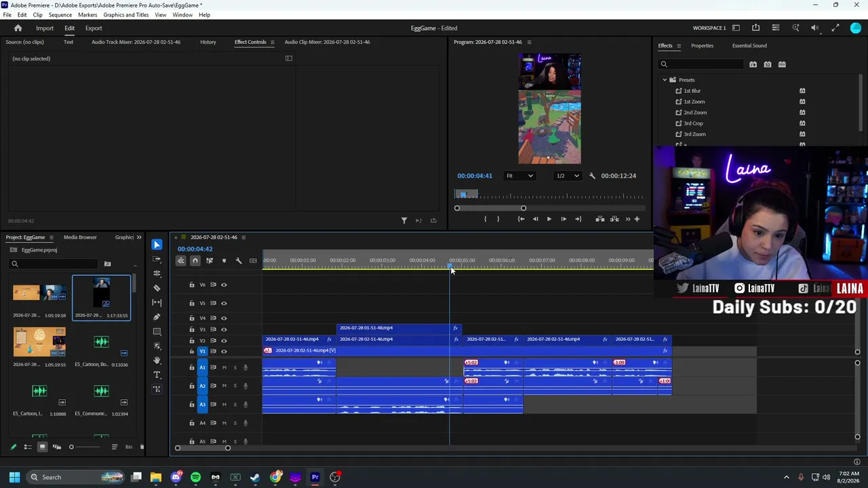The width and height of the screenshot is (868, 488).
Task: Open the Program monitor panel menu
Action: (530, 42)
